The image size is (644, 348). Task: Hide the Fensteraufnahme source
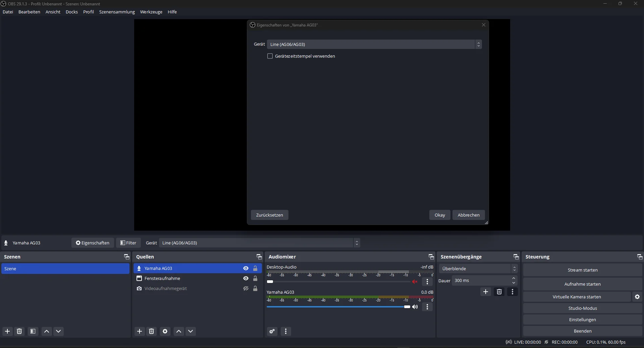[246, 278]
